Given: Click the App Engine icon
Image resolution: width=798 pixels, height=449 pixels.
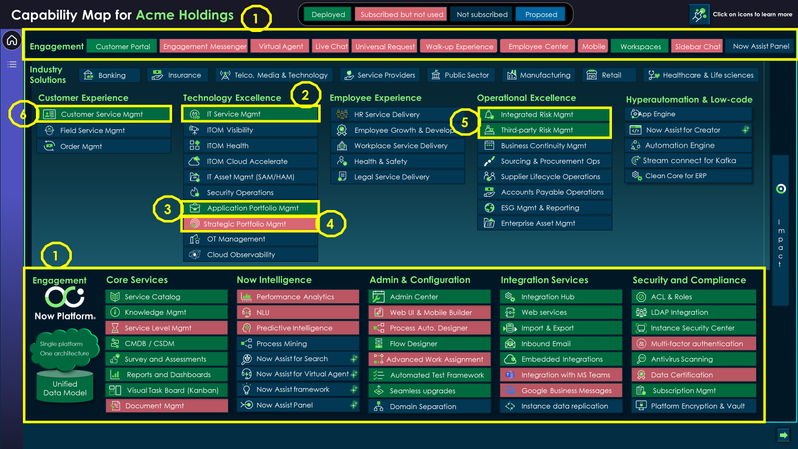Looking at the screenshot, I should coord(635,114).
